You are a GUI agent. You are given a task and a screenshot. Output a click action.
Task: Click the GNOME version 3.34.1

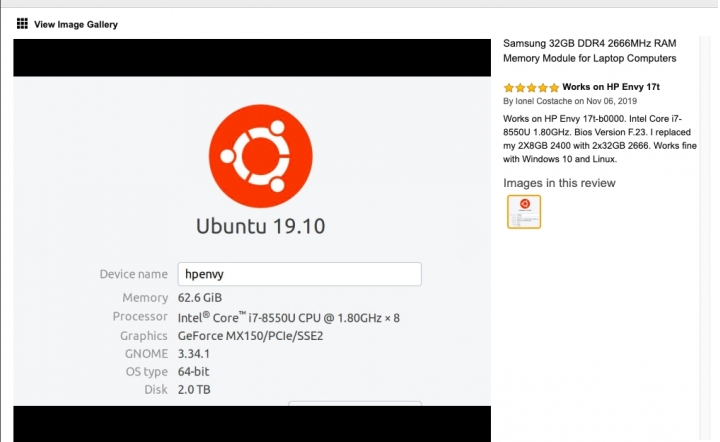(193, 354)
